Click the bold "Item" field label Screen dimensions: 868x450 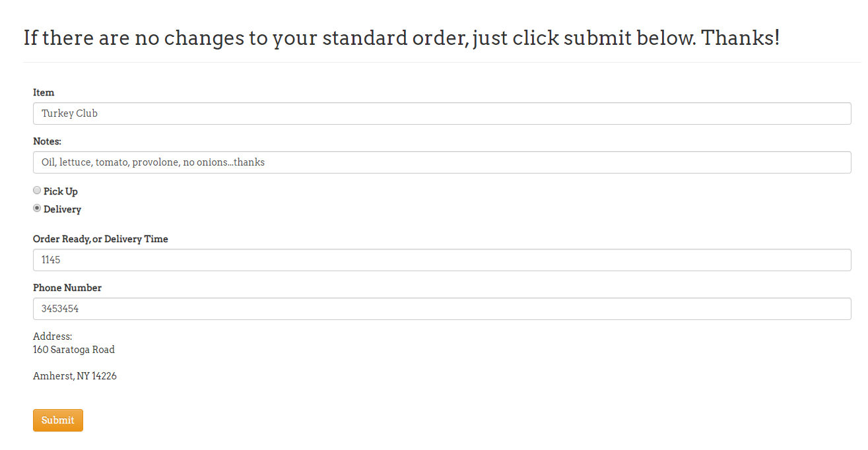click(x=44, y=92)
